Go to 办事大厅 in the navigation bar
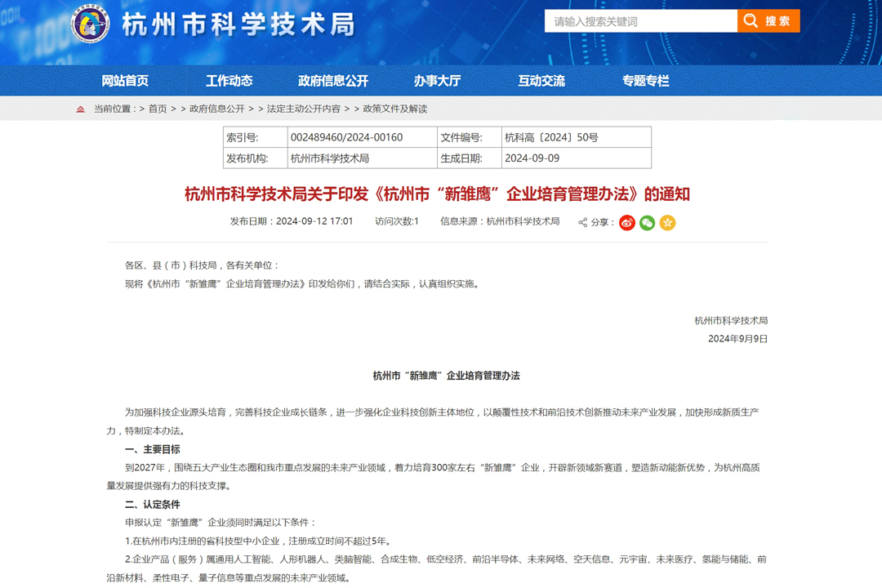882x588 pixels. [x=437, y=81]
